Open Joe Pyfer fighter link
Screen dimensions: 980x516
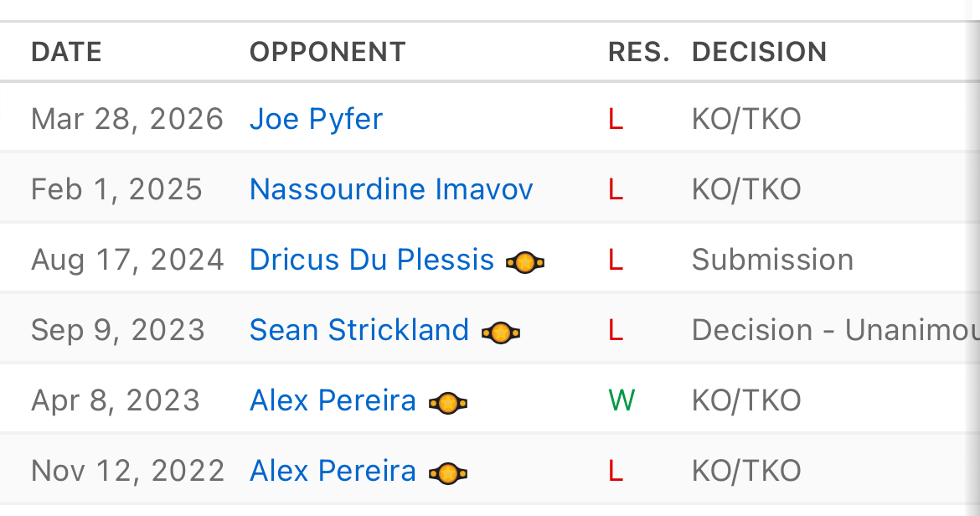[317, 119]
